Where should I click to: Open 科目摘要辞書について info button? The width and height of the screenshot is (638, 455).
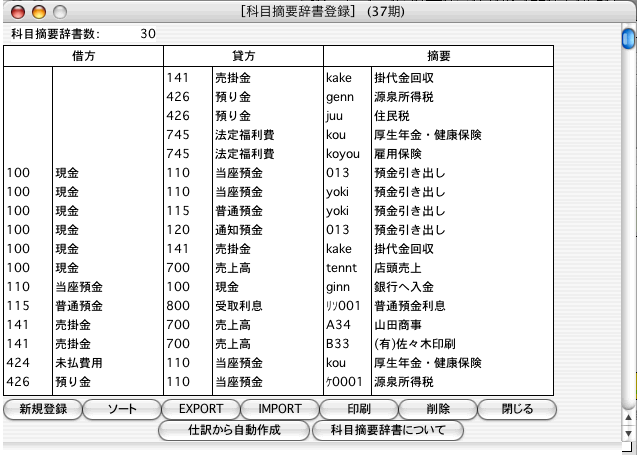pyautogui.click(x=388, y=430)
